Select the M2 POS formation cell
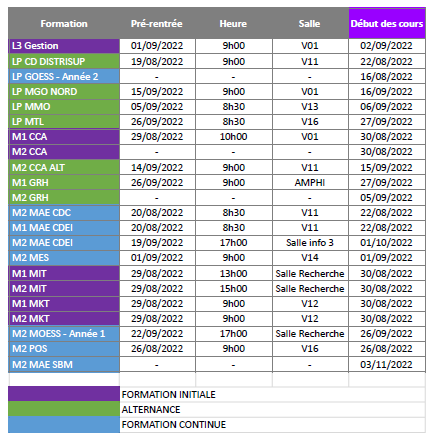 coord(64,349)
